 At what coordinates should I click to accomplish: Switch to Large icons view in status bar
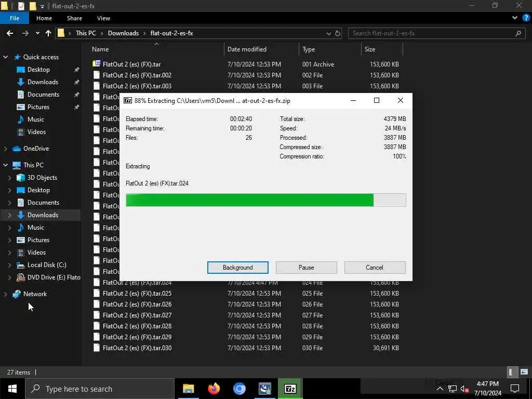(524, 372)
